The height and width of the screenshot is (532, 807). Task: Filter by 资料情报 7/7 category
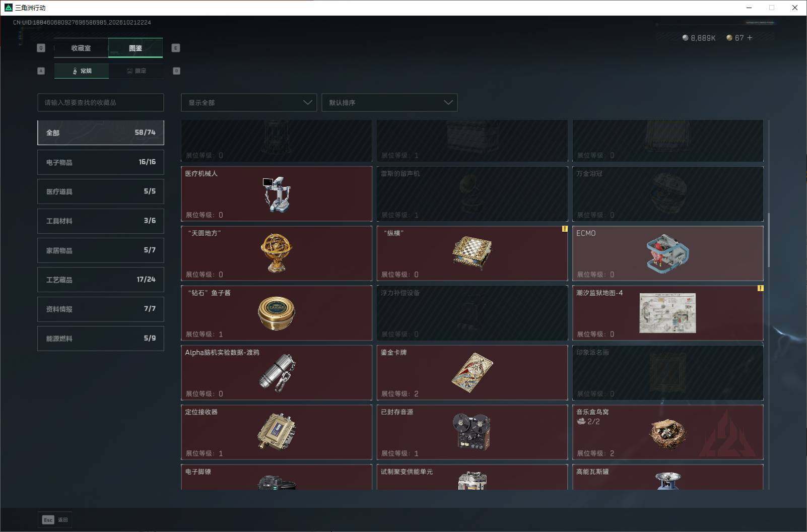[101, 309]
